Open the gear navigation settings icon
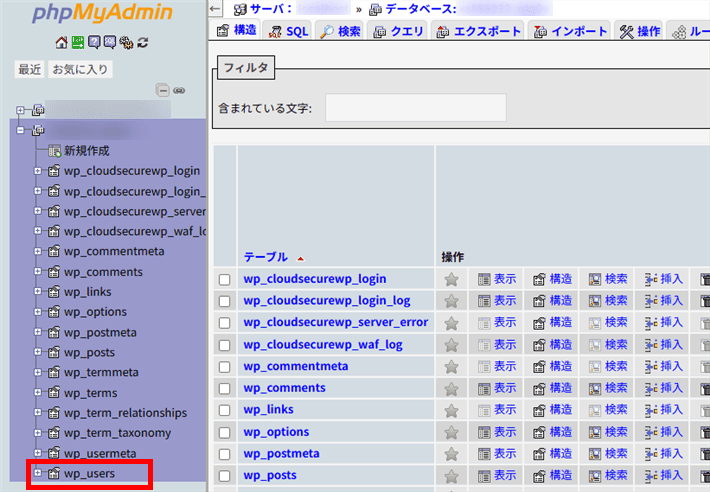This screenshot has width=710, height=492. pos(126,43)
